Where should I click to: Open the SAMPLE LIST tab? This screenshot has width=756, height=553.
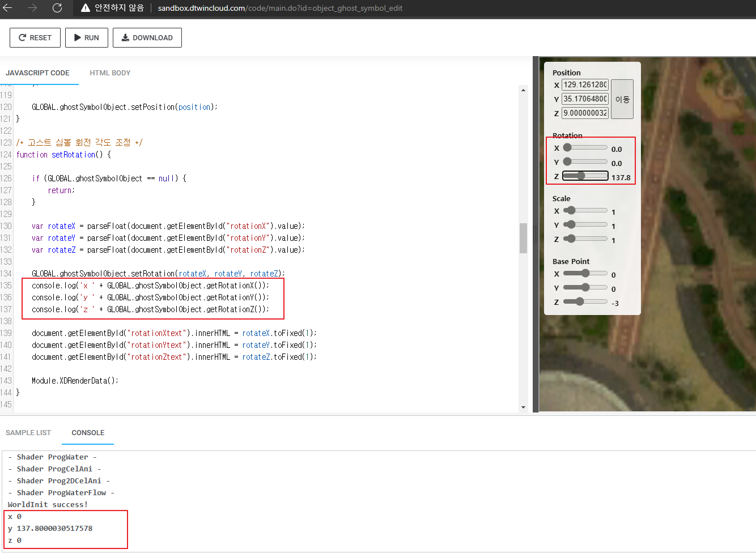28,432
